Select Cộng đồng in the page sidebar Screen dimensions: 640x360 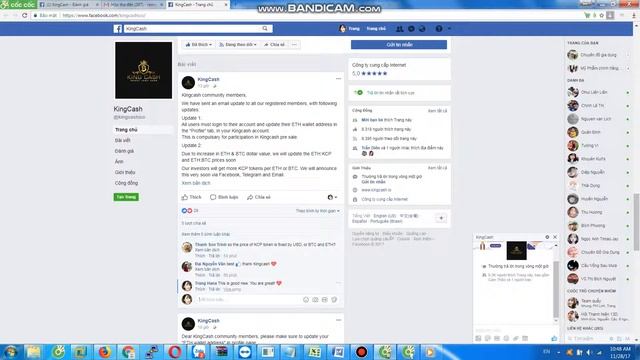(x=126, y=183)
